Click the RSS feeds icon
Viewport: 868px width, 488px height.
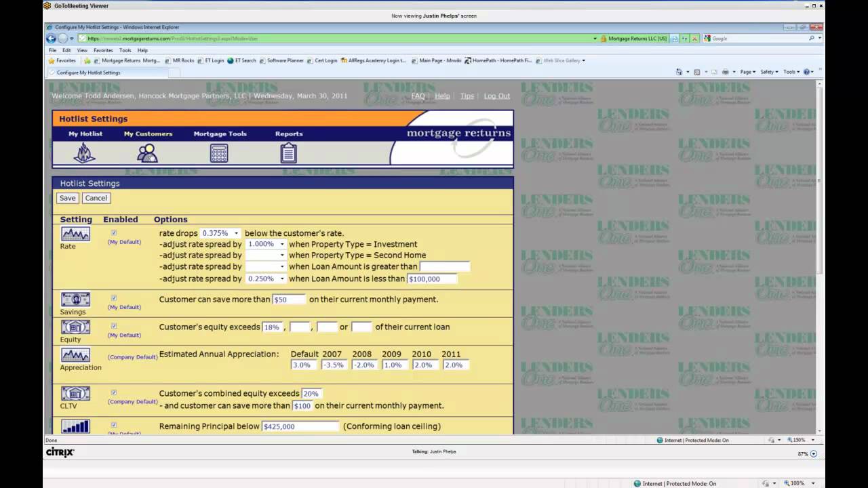pos(696,72)
